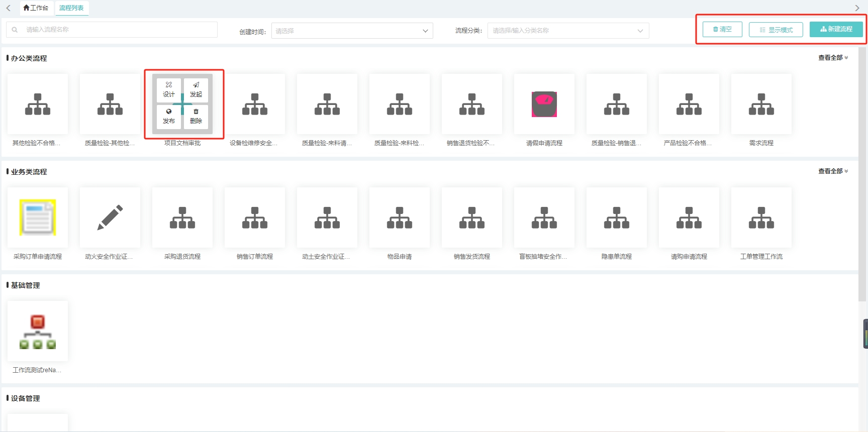This screenshot has height=432, width=868.
Task: Focus the 请输入流程名称 search field
Action: [112, 30]
